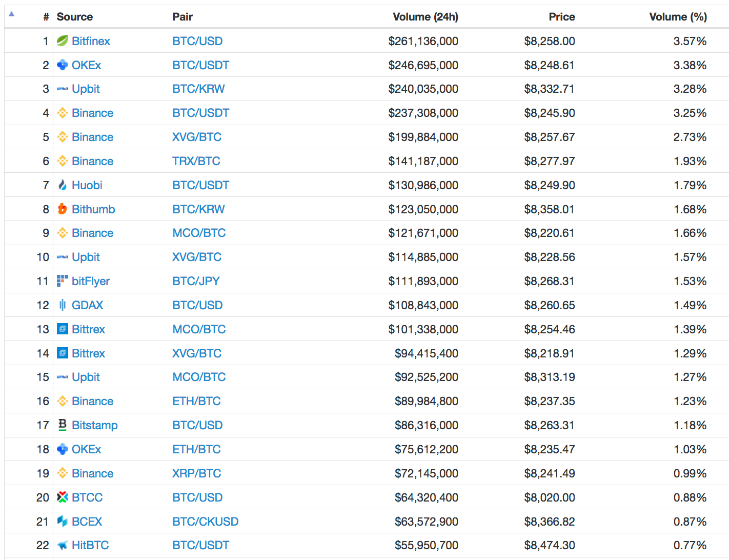729x560 pixels.
Task: Click the Binance logo next to TRX/BTC
Action: [63, 161]
